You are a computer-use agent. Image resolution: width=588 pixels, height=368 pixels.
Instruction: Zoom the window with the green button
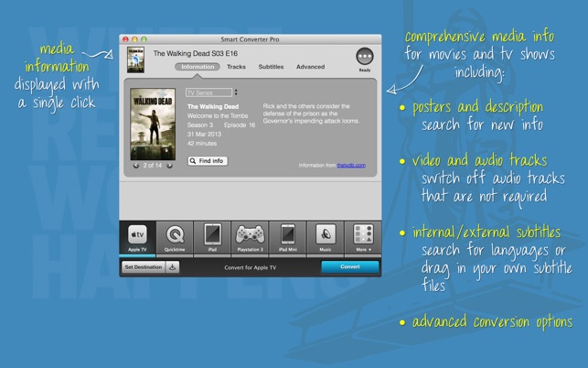[144, 39]
